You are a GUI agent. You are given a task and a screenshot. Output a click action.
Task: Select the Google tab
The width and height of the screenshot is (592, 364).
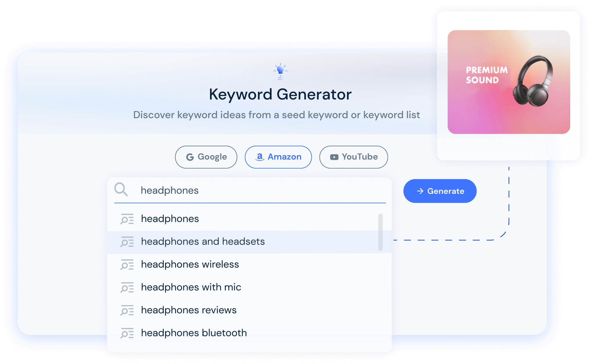coord(205,157)
